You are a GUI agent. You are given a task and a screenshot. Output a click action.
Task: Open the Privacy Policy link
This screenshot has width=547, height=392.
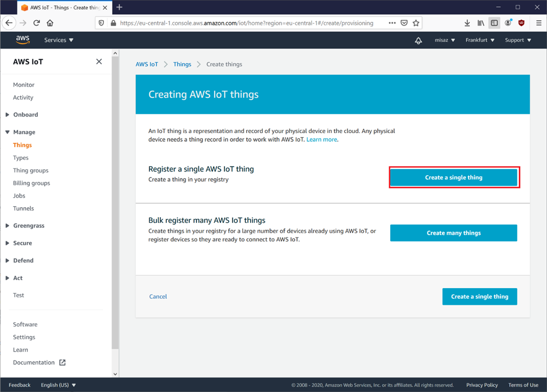pos(482,385)
